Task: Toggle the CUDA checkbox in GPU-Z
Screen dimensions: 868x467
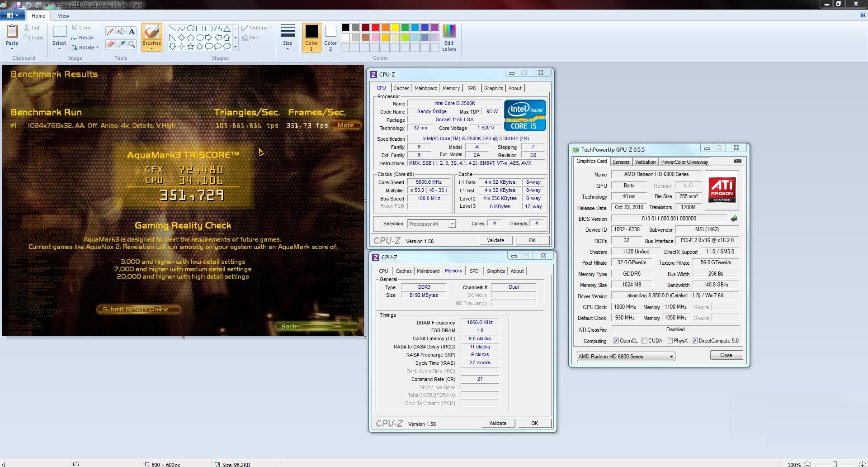Action: click(644, 341)
